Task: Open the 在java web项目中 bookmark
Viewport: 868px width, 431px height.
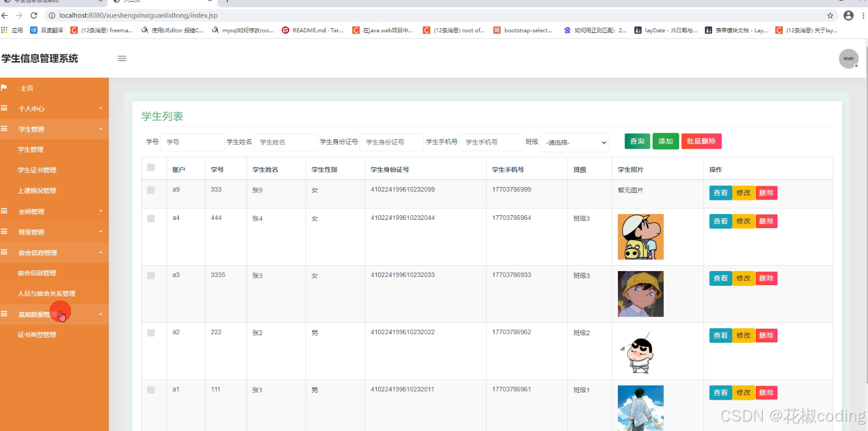Action: click(x=383, y=30)
